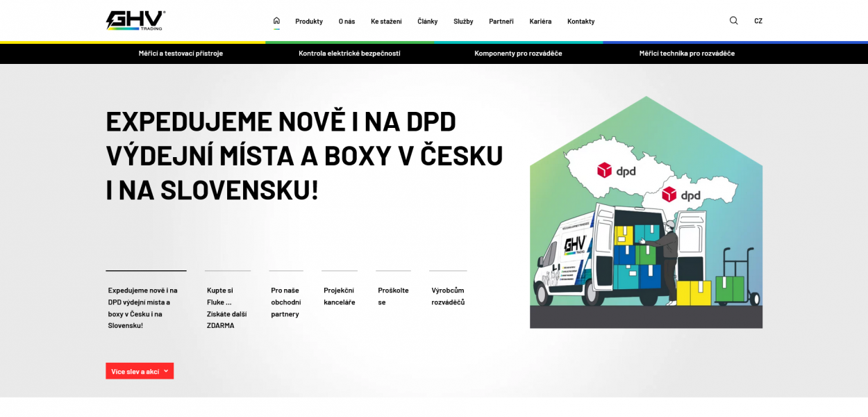
Task: Open the Partneři menu item
Action: point(501,22)
